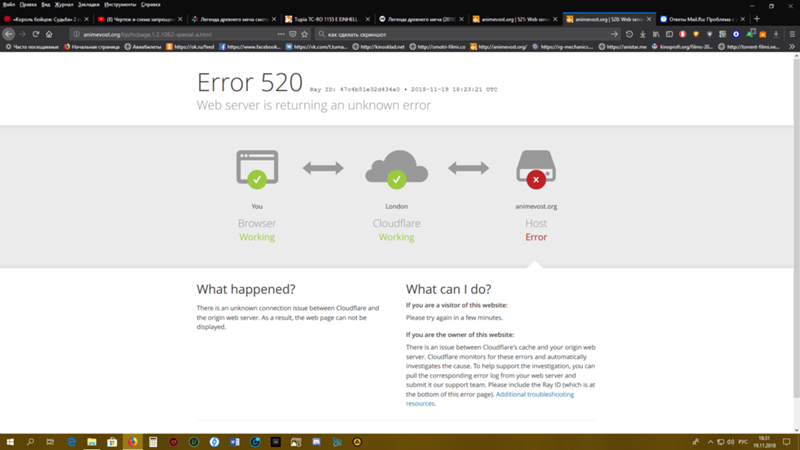This screenshot has height=450, width=800.
Task: Open the Правка menu
Action: (28, 5)
